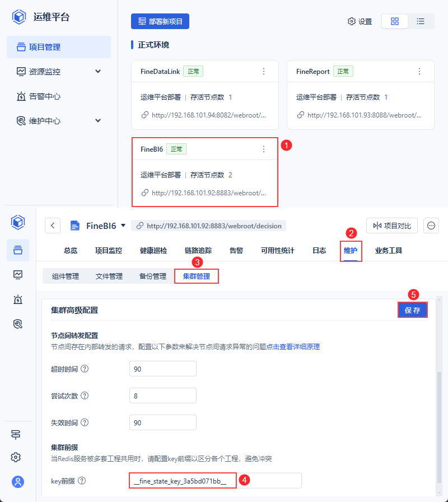Click collapsed sidebar settings gear icon
The image size is (448, 502).
click(16, 457)
